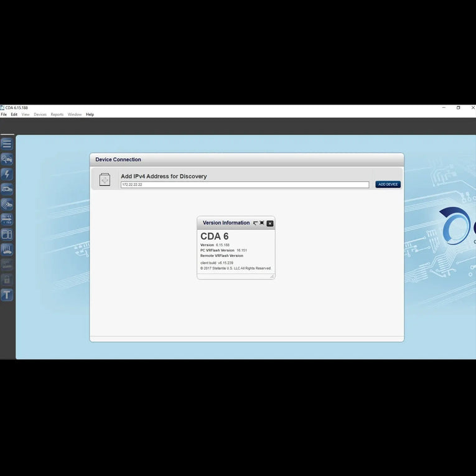Select the letter T sidebar icon
The image size is (476, 476).
tap(7, 295)
